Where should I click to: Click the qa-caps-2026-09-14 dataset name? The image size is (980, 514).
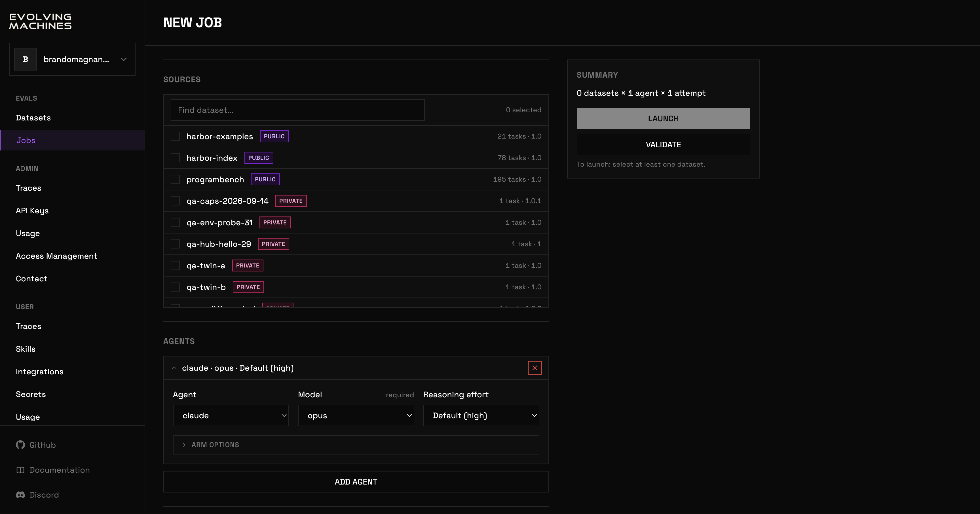[x=227, y=201]
